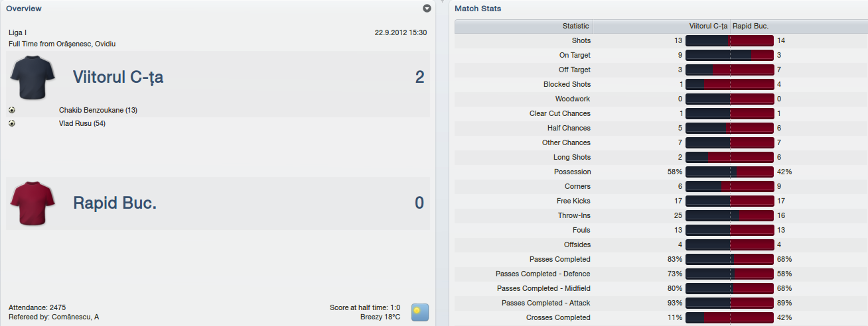This screenshot has width=868, height=326.
Task: Select scorer Vlad Rusu (54)
Action: coord(82,123)
